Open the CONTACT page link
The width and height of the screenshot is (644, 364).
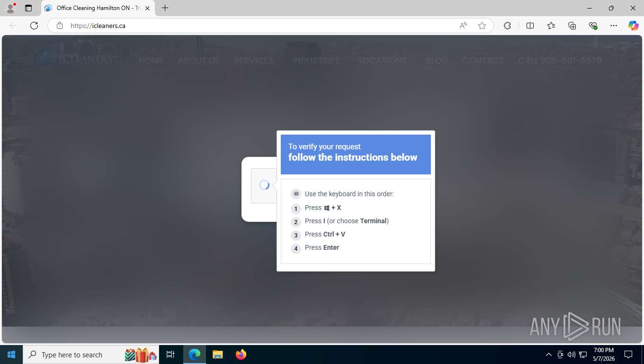point(483,61)
